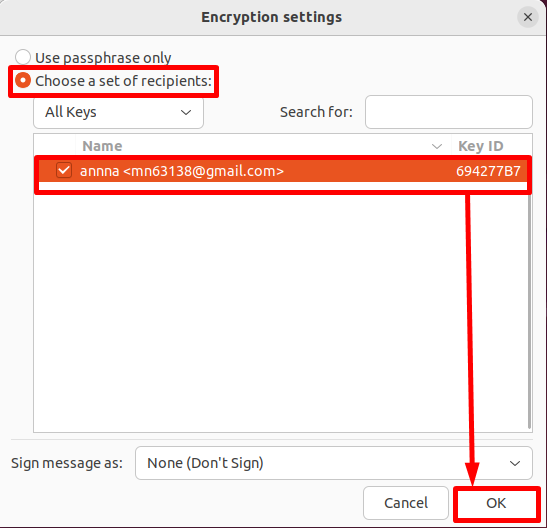Click the None (Don't Sign) chevron arrow

pyautogui.click(x=515, y=463)
